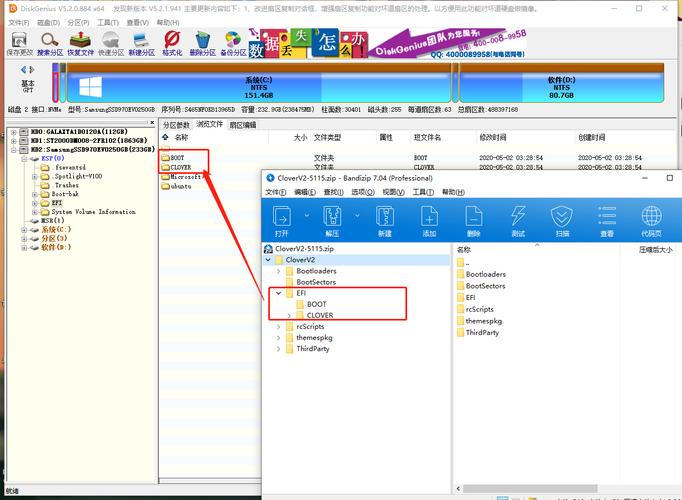
Task: Sort DiskGenius files by 文件类型 column
Action: click(x=327, y=137)
